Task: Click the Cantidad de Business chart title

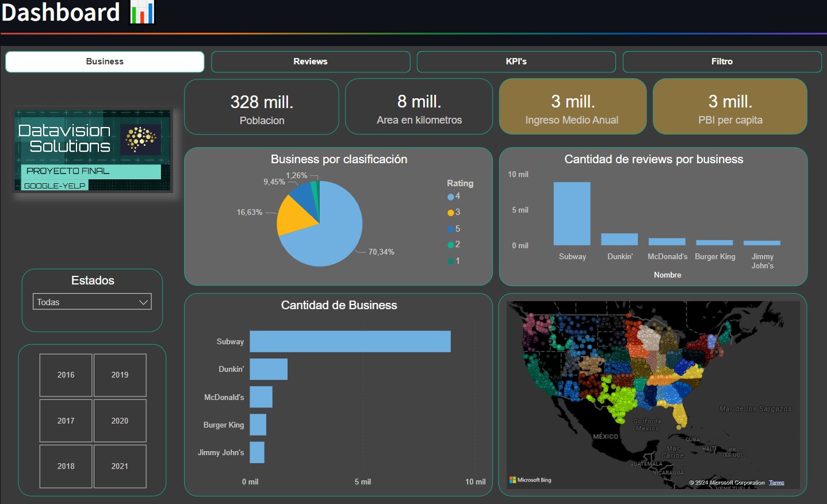Action: click(339, 305)
